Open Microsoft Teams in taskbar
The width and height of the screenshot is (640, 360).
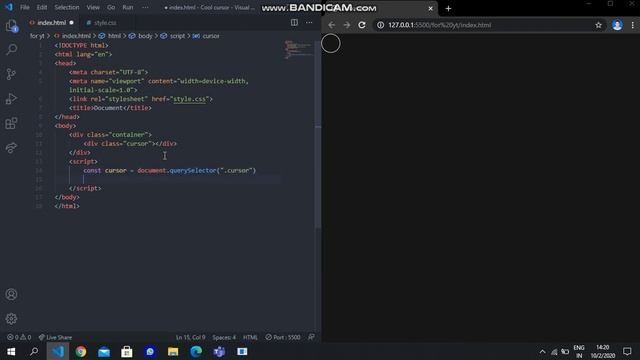(x=219, y=351)
